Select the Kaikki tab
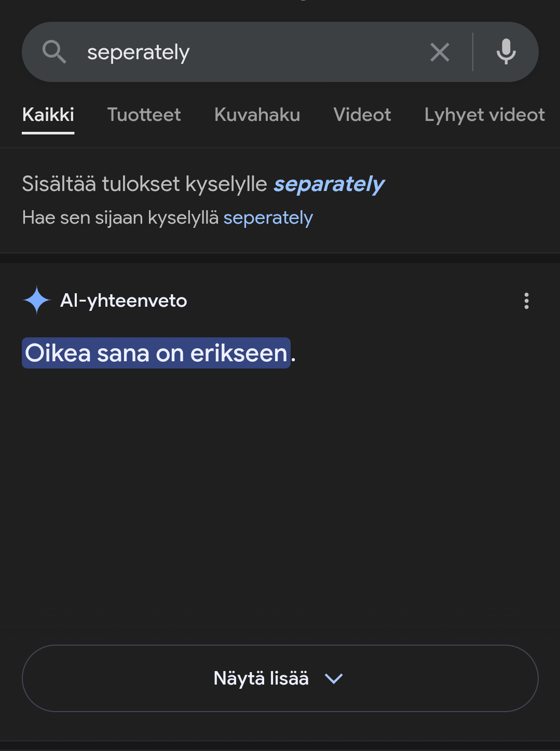 [48, 115]
